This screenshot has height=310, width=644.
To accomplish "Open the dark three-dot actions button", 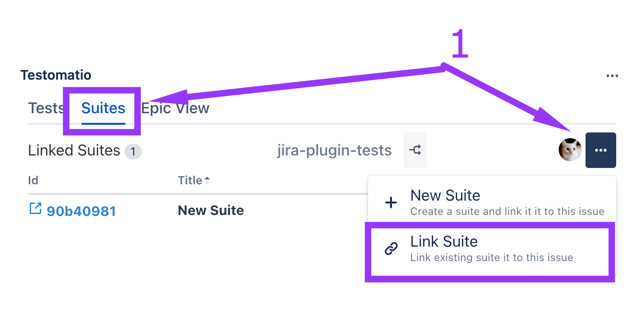I will pos(600,150).
